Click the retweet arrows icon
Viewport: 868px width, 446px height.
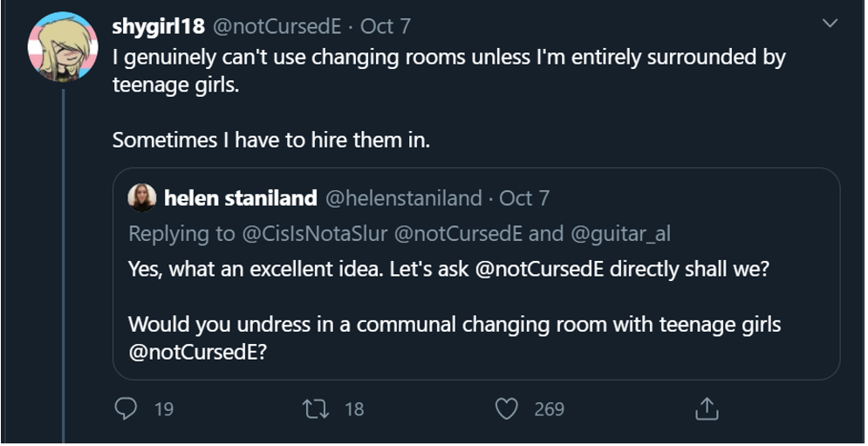[x=317, y=408]
